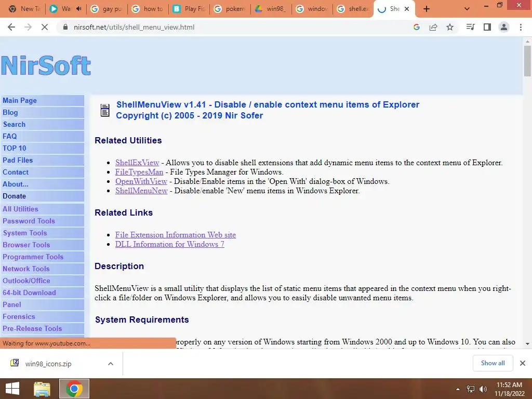
Task: Open a new tab with the plus button
Action: (x=427, y=9)
